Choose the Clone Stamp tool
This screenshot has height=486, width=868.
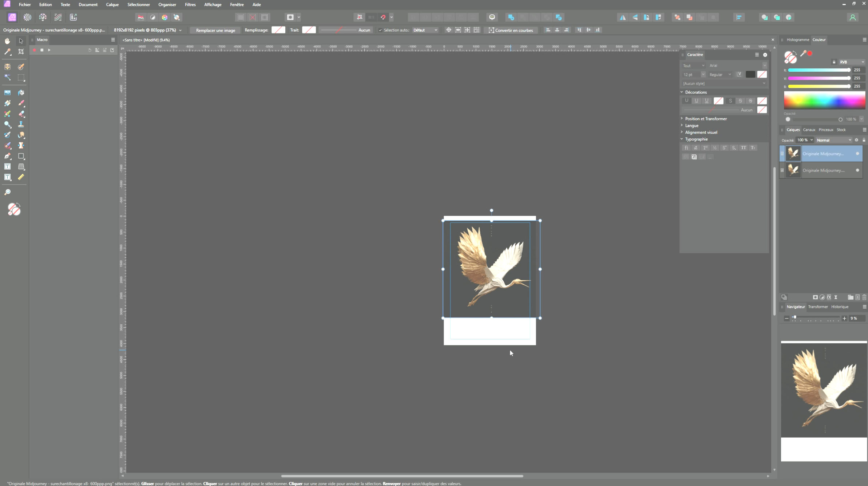(x=21, y=125)
